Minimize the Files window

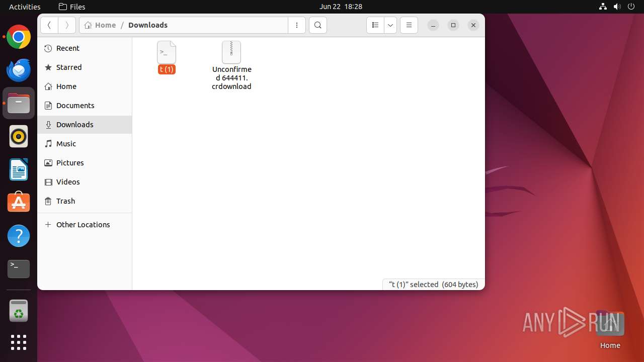[x=433, y=25]
